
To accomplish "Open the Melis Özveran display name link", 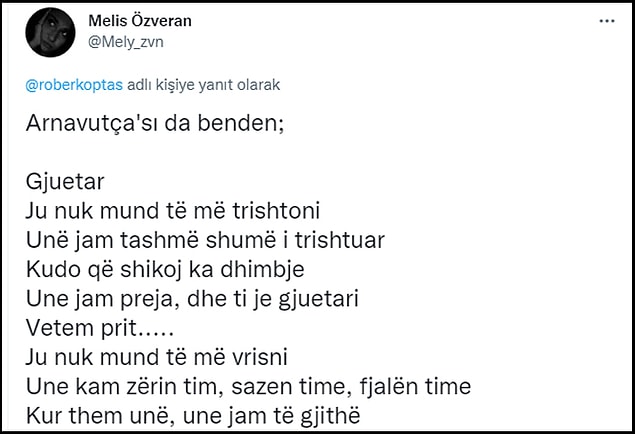I will click(x=140, y=21).
